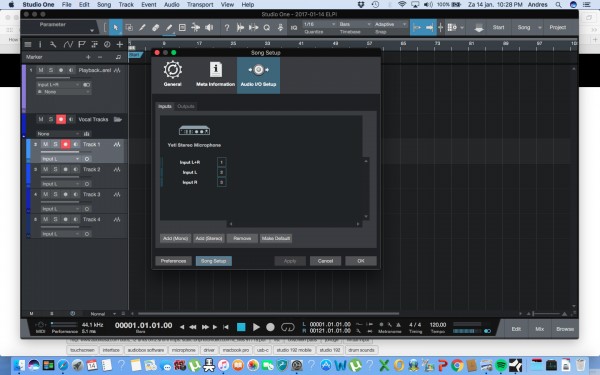Switch to the Outputs tab
The height and width of the screenshot is (375, 600).
(186, 106)
